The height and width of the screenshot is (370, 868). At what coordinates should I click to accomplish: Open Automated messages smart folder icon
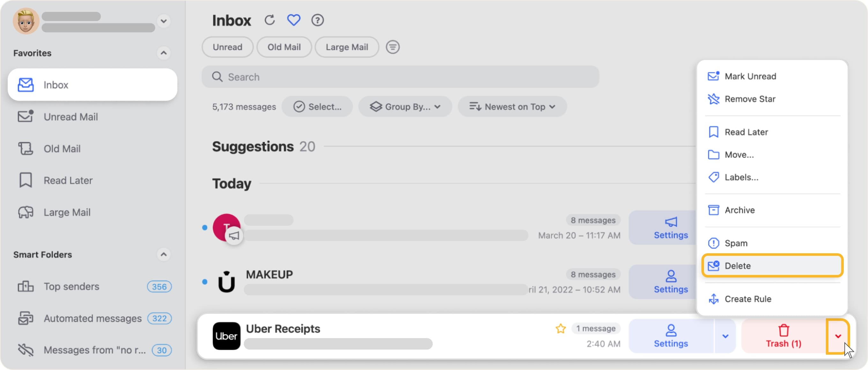(25, 318)
